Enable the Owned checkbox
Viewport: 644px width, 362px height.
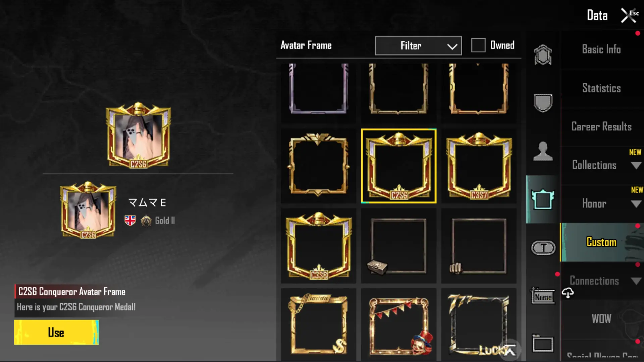point(478,45)
